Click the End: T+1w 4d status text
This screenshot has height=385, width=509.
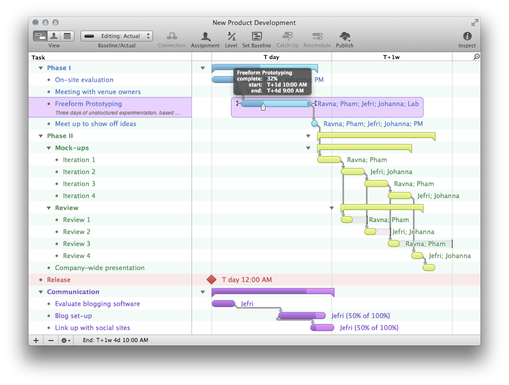point(115,340)
